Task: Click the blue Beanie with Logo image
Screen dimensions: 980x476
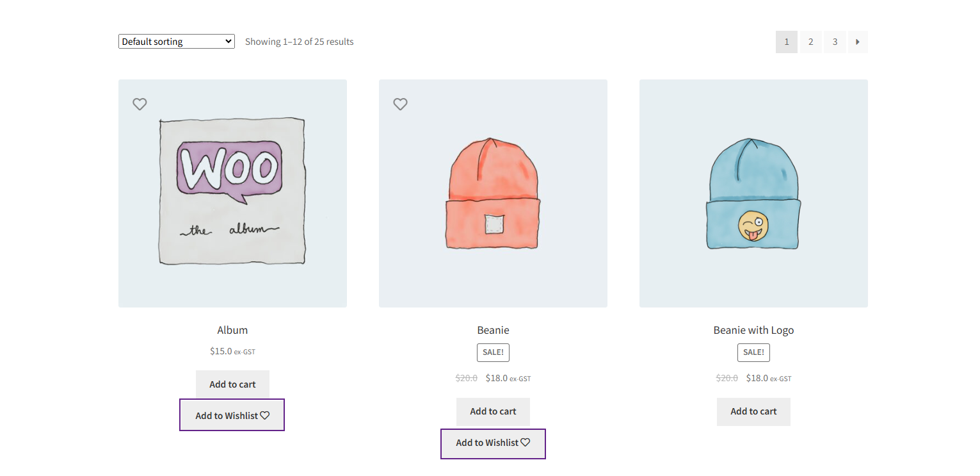Action: pyautogui.click(x=753, y=192)
